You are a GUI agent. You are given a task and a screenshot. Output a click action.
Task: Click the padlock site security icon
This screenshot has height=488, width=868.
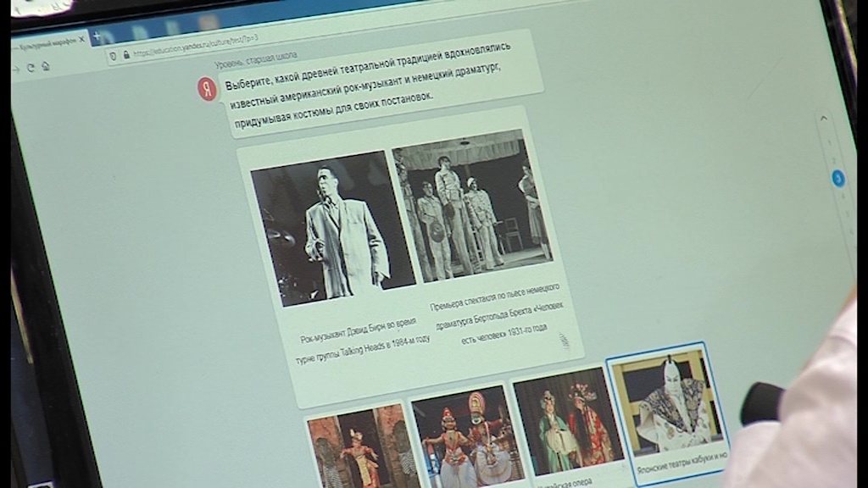(x=125, y=54)
